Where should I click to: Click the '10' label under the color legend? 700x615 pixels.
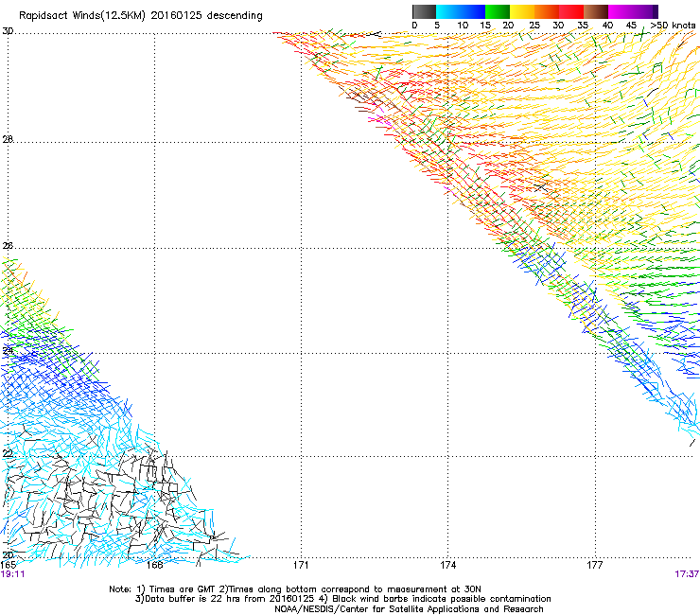(463, 26)
